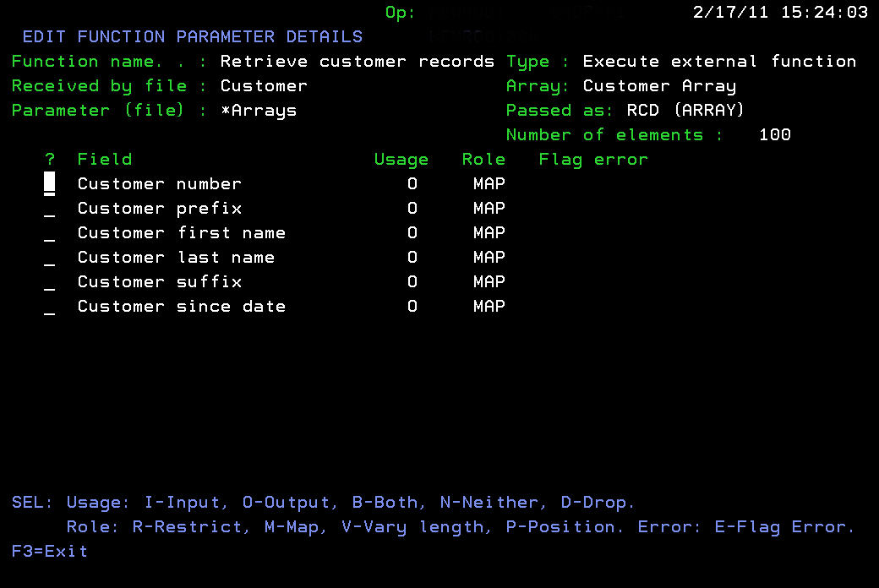Click the Customer since date selection field

click(x=50, y=306)
